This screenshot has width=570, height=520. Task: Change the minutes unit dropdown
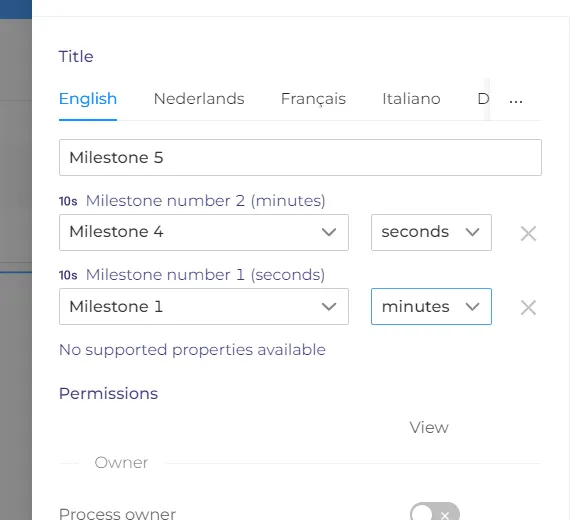pyautogui.click(x=431, y=307)
